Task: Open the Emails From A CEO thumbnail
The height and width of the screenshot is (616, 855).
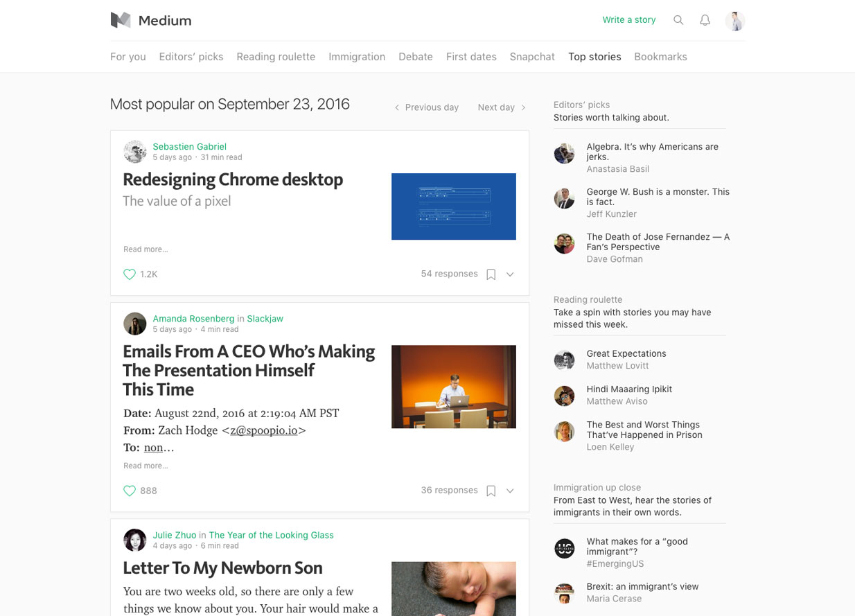Action: tap(454, 387)
